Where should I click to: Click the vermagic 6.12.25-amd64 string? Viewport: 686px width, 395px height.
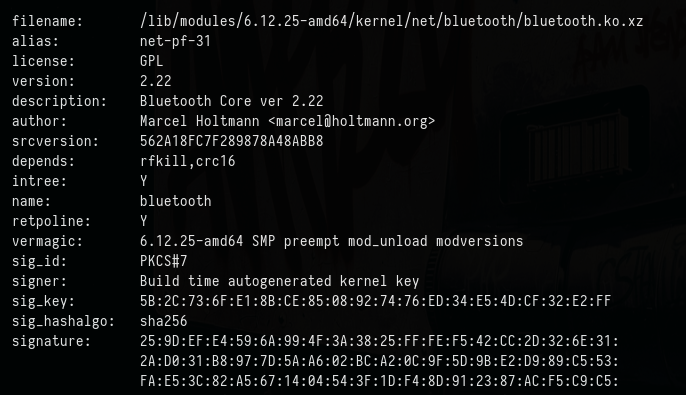(x=191, y=241)
